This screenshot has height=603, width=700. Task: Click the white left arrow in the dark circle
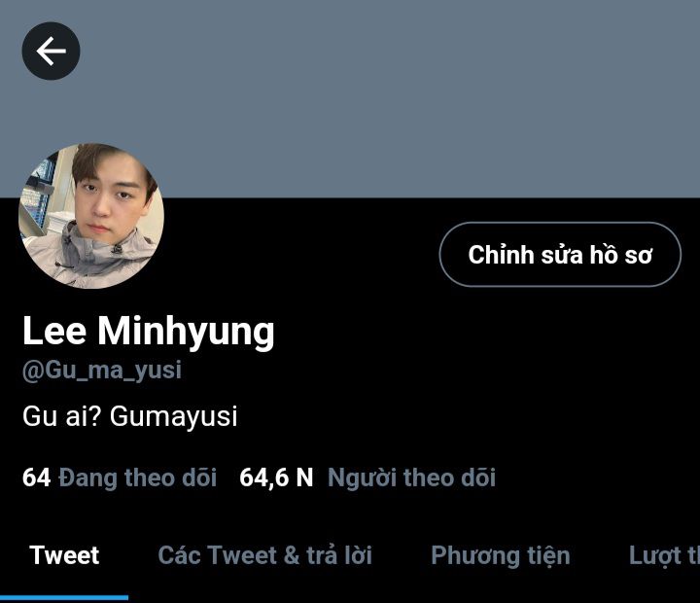(x=51, y=51)
